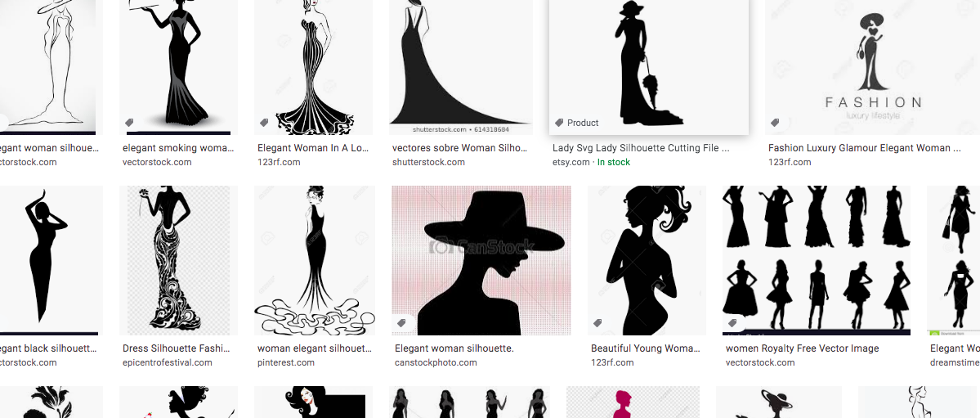Open the 'women Royalty Free Vector Image' title
980x418 pixels.
[802, 348]
